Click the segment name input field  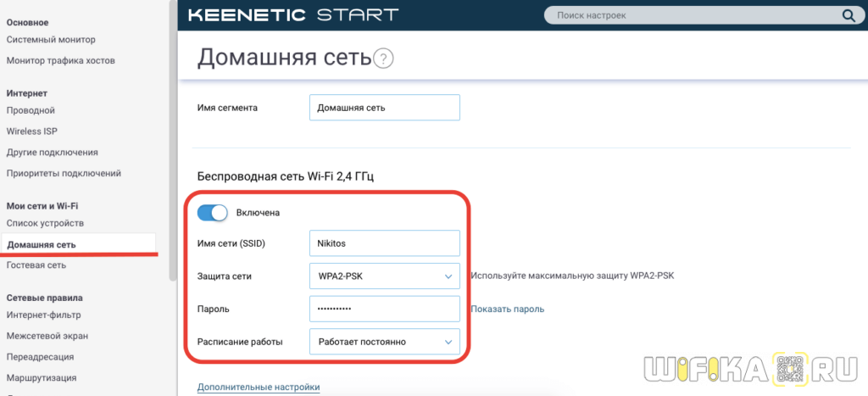(384, 108)
